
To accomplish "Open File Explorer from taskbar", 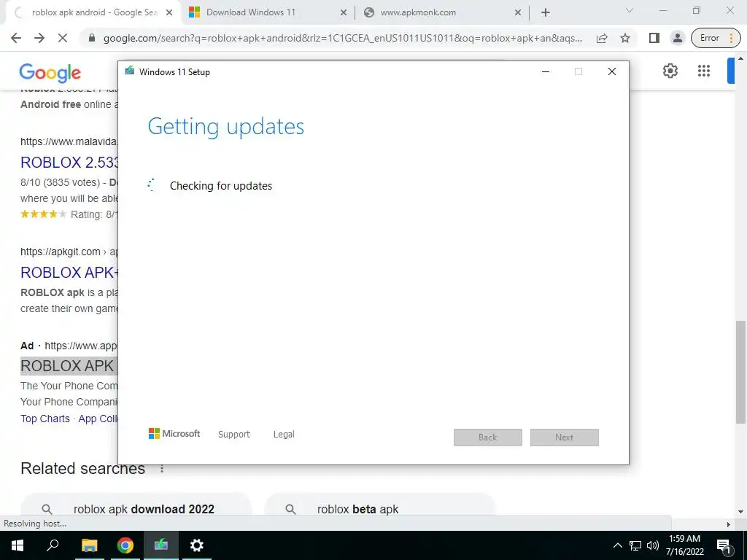I will coord(89,545).
